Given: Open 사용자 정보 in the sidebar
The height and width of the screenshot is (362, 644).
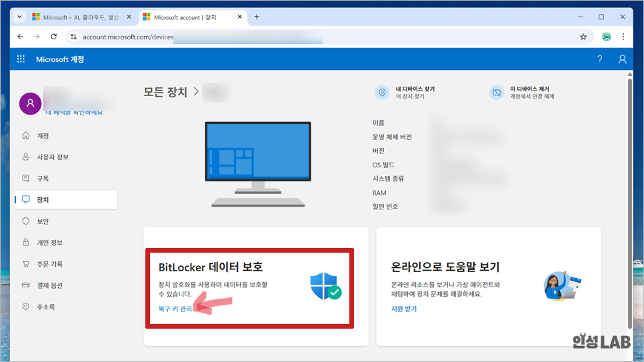Looking at the screenshot, I should tap(66, 157).
